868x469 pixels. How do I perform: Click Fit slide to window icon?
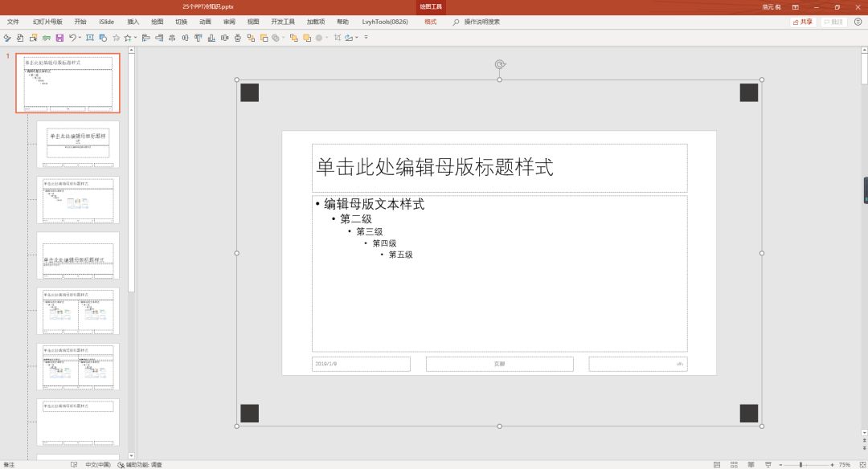[x=862, y=464]
